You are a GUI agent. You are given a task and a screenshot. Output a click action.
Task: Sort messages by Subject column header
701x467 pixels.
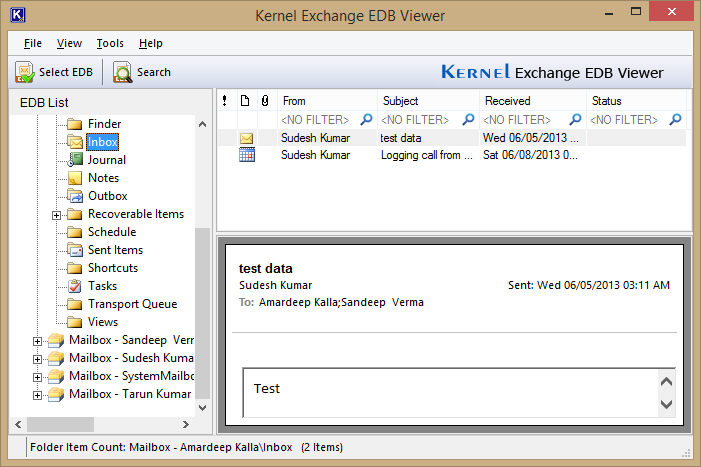(x=428, y=101)
